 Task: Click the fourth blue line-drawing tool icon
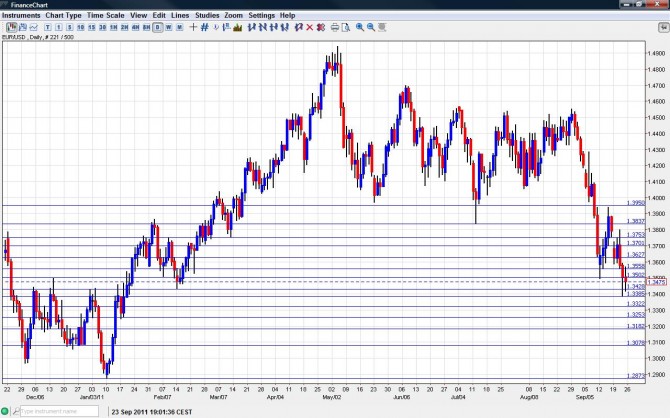pos(285,27)
